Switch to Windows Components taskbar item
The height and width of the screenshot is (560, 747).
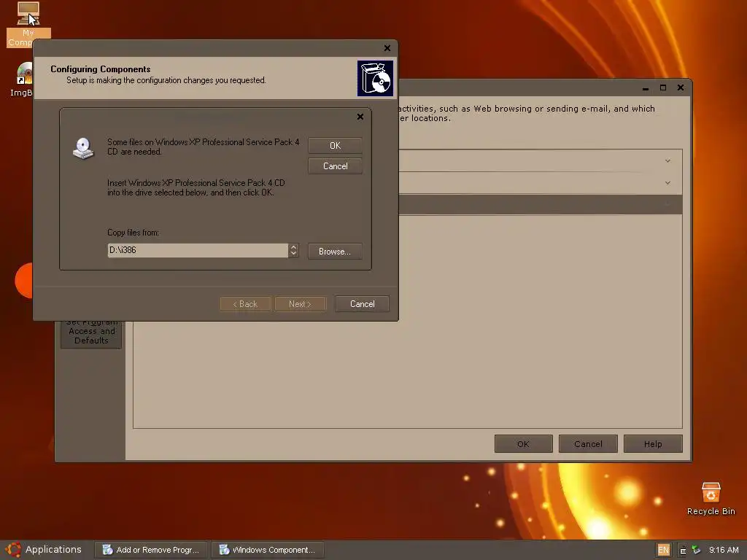click(267, 550)
